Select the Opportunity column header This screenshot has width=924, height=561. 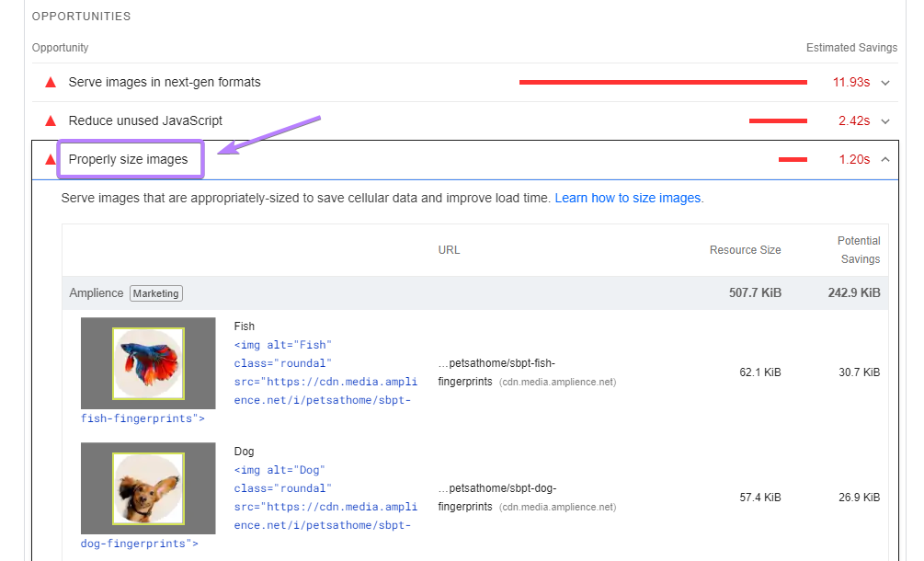(60, 47)
